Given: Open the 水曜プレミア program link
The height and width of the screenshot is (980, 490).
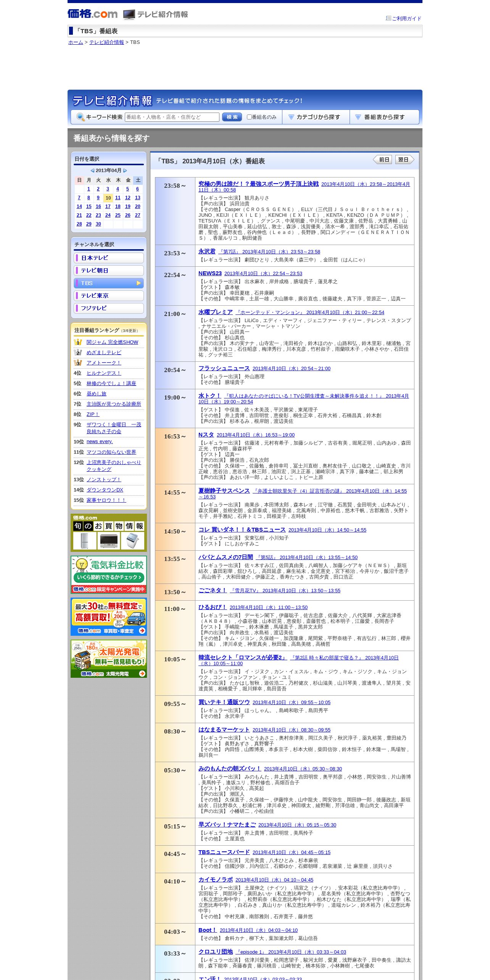Looking at the screenshot, I should (x=216, y=312).
